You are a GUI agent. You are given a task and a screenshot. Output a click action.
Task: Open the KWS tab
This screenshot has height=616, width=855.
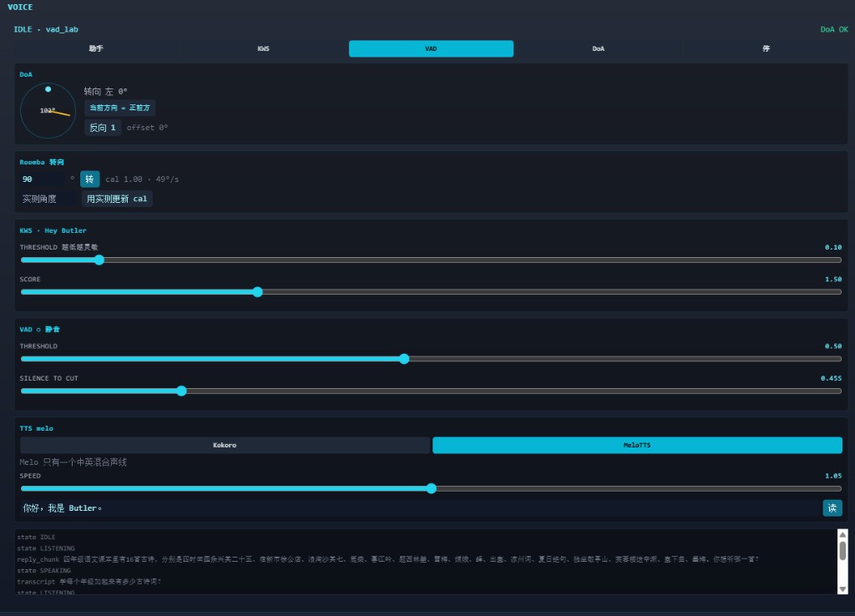point(263,48)
